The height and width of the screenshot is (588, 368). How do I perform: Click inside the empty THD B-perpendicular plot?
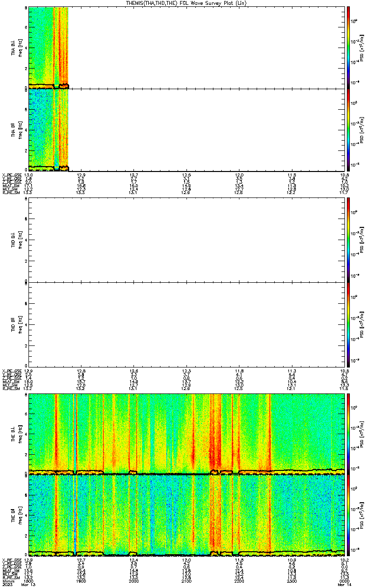point(186,239)
